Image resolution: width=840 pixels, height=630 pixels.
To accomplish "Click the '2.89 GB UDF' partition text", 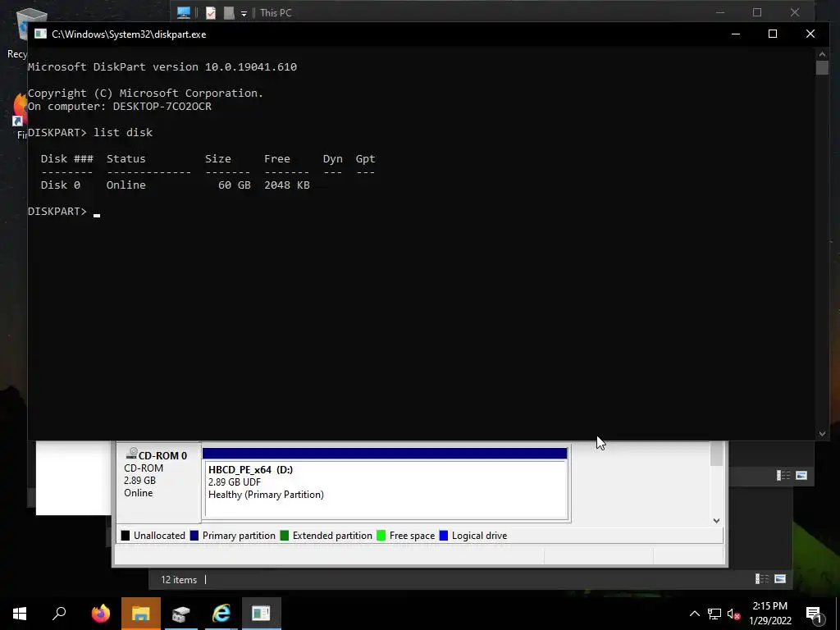I will point(235,482).
